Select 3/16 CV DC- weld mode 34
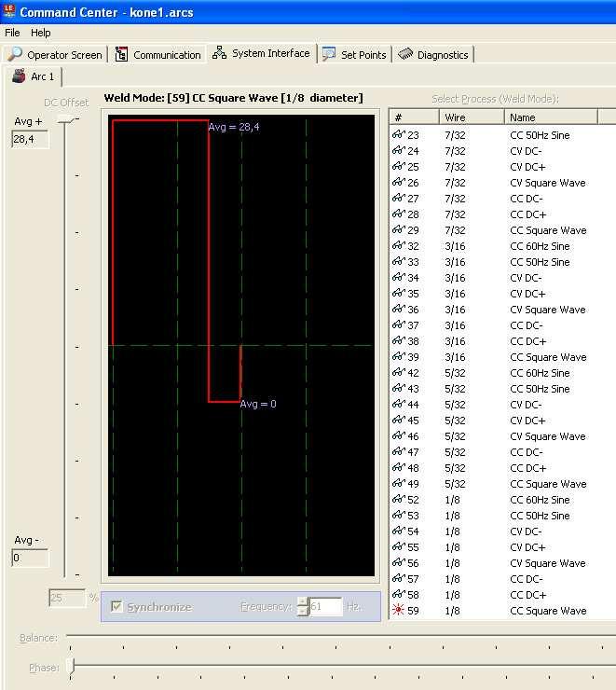Screen dimensions: 616x690 click(502, 278)
